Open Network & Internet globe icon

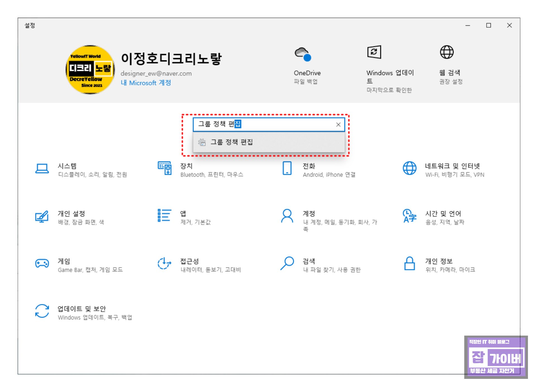pos(409,168)
